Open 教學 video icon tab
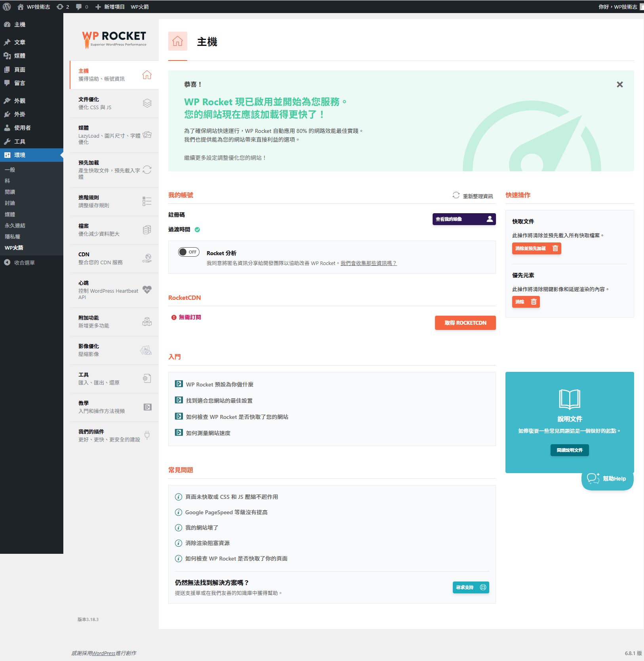 (147, 407)
